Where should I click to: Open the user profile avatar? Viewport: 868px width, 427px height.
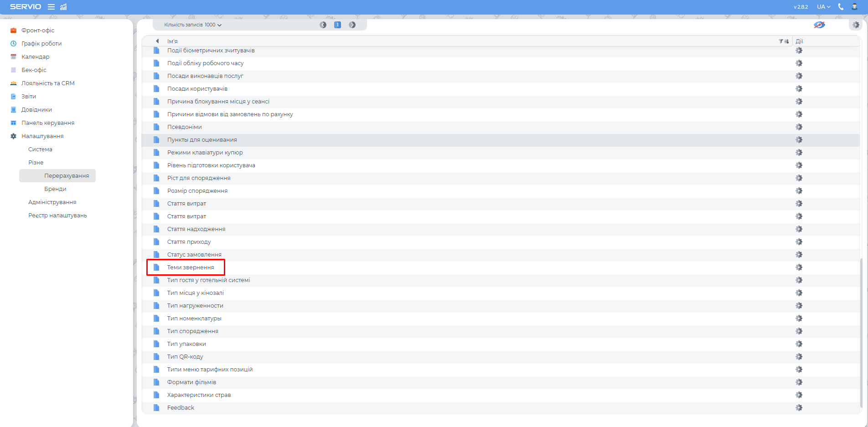pyautogui.click(x=854, y=7)
